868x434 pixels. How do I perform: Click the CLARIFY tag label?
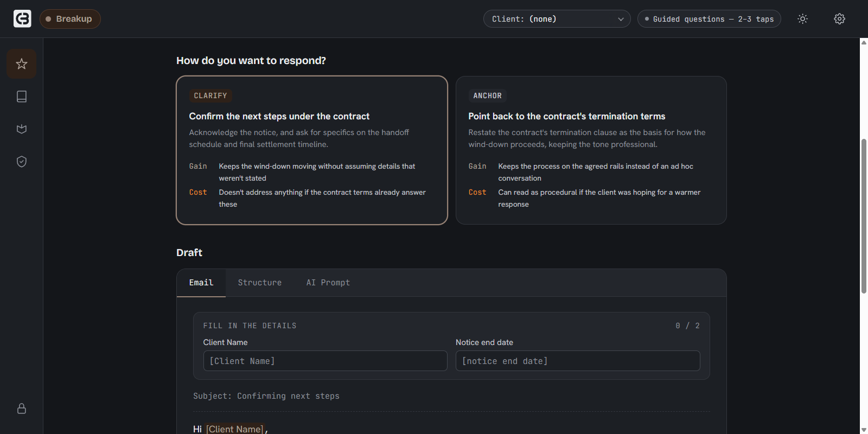(210, 95)
